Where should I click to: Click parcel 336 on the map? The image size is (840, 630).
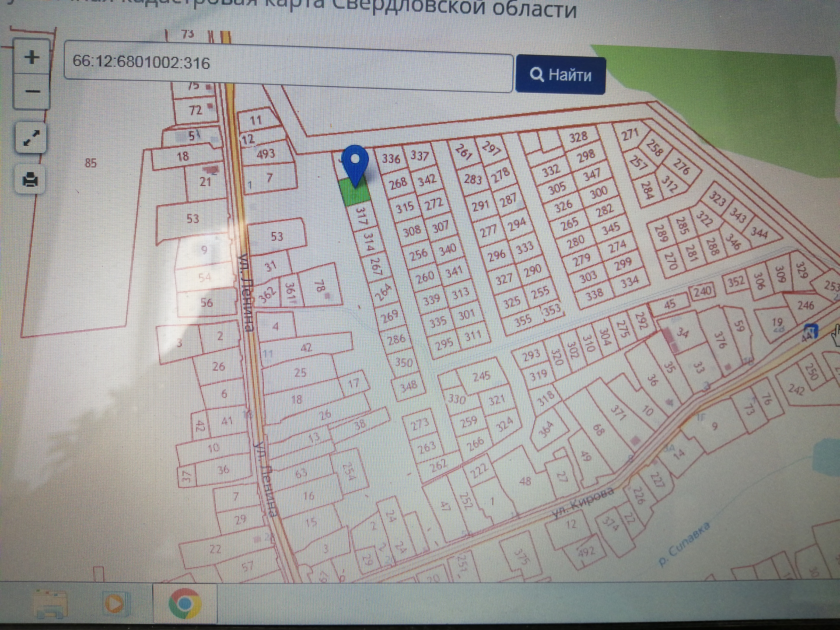[x=391, y=158]
